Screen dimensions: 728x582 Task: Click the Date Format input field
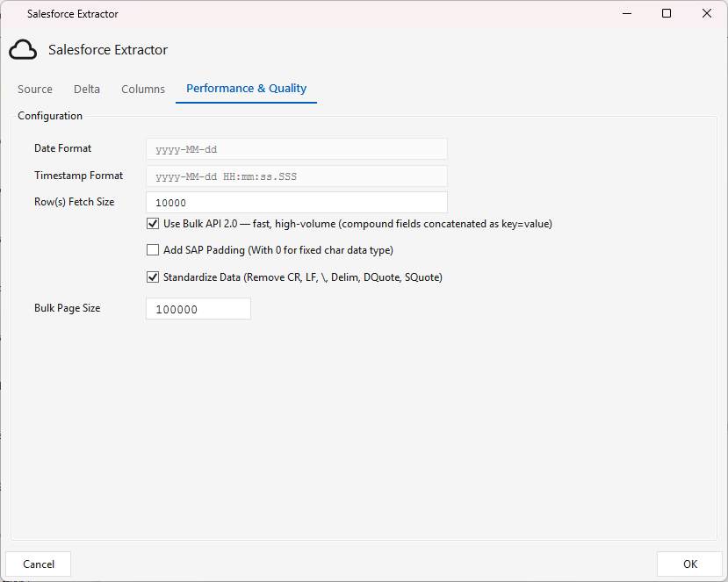(x=297, y=149)
